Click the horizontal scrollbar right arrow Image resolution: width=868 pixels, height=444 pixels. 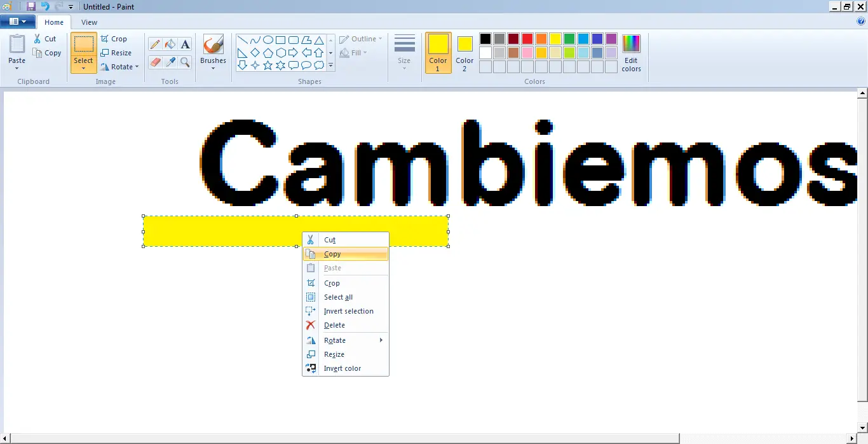851,438
